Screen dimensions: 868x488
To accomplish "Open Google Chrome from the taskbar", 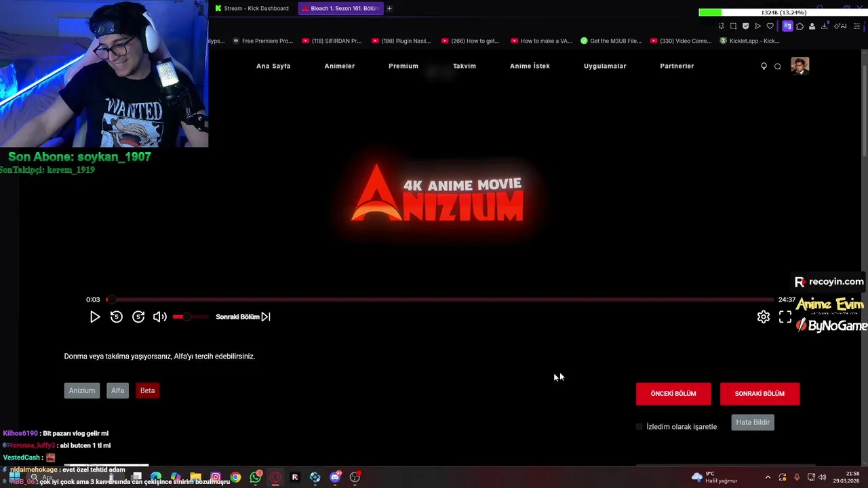I will [x=235, y=477].
